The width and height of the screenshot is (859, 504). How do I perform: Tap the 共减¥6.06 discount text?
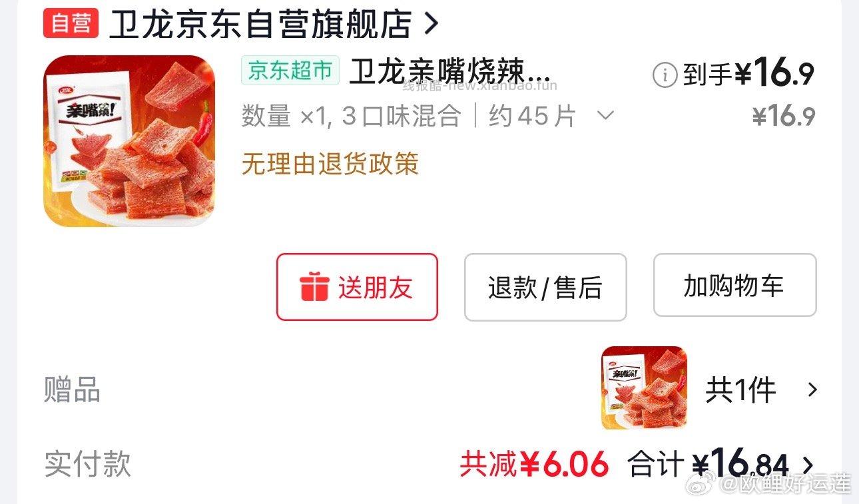(x=534, y=464)
